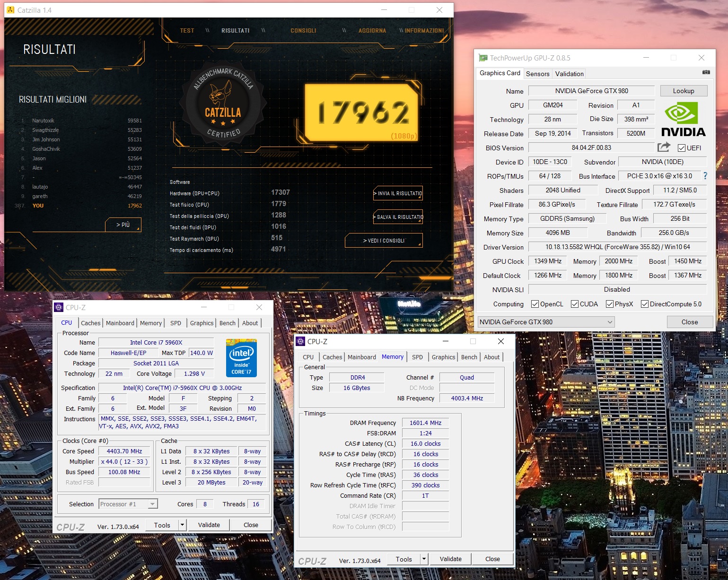Click the Memory CPU-Z window's title bar icon
This screenshot has height=580, width=728.
click(x=300, y=341)
